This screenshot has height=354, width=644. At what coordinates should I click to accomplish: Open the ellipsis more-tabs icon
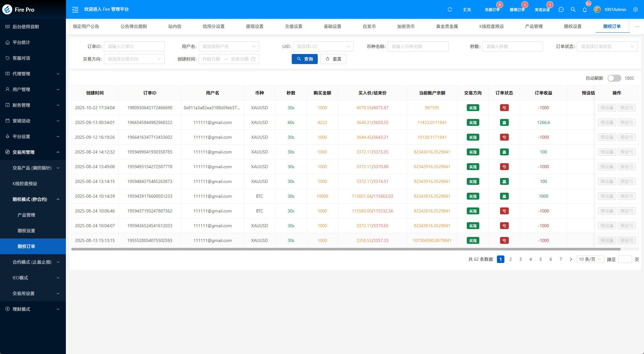[637, 27]
